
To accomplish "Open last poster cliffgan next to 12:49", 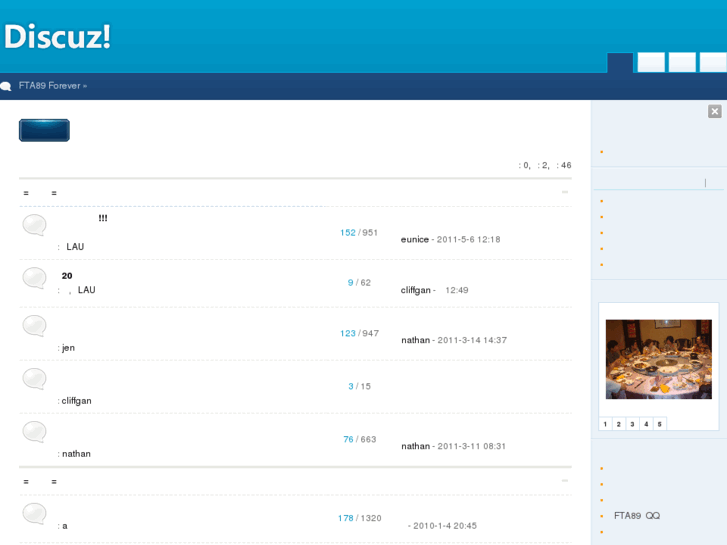I will point(415,290).
